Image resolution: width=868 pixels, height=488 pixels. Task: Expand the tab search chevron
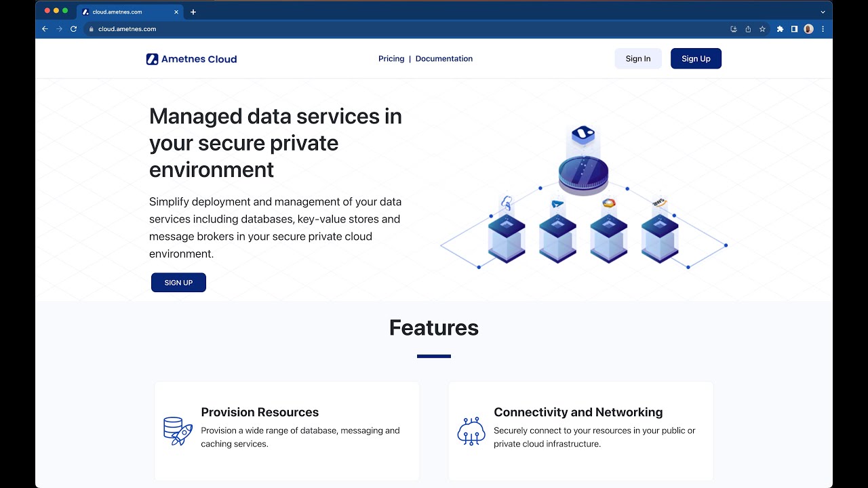(x=823, y=12)
